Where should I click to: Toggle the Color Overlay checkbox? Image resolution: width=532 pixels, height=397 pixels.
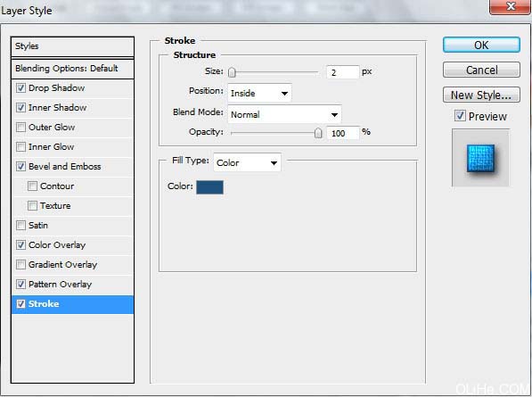[x=20, y=244]
